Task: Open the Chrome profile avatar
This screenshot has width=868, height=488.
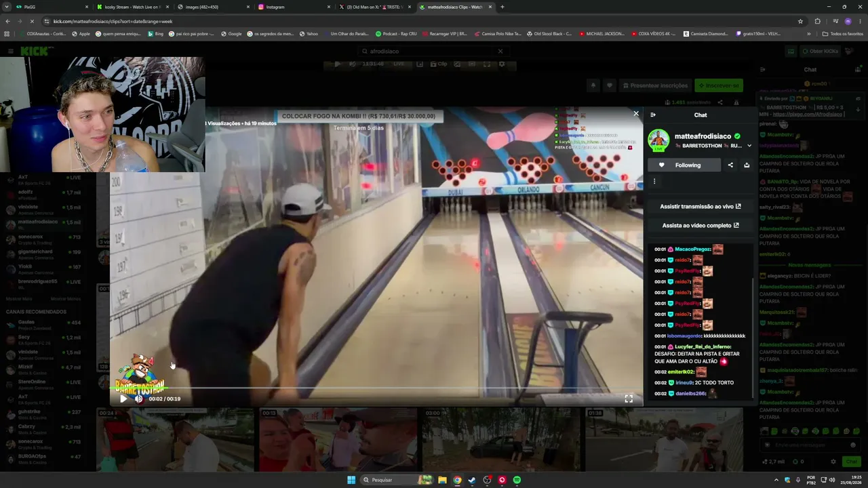Action: coord(848,21)
